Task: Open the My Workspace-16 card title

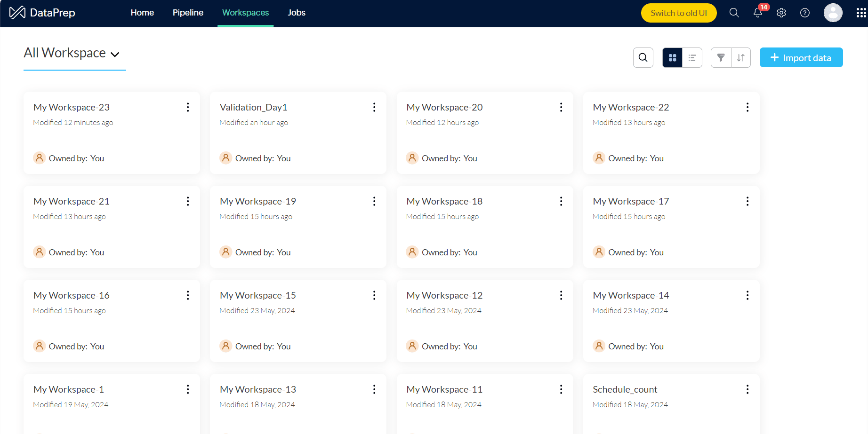Action: 72,295
